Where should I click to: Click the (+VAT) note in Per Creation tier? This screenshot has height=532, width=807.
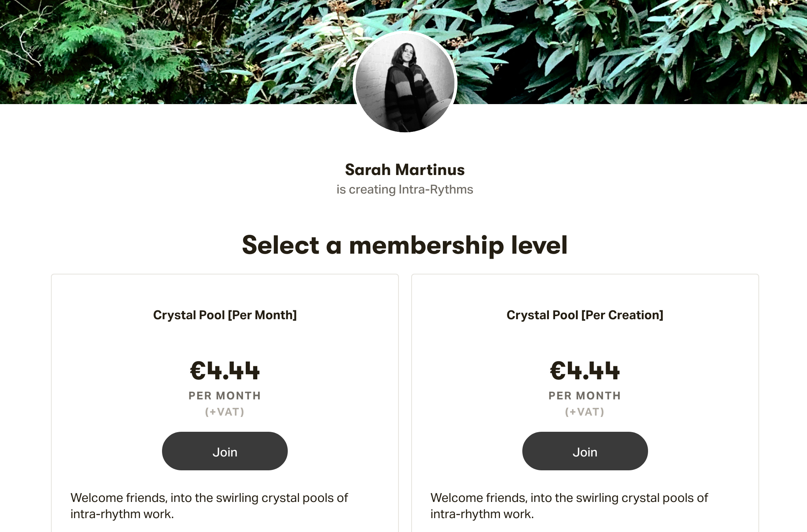tap(585, 412)
